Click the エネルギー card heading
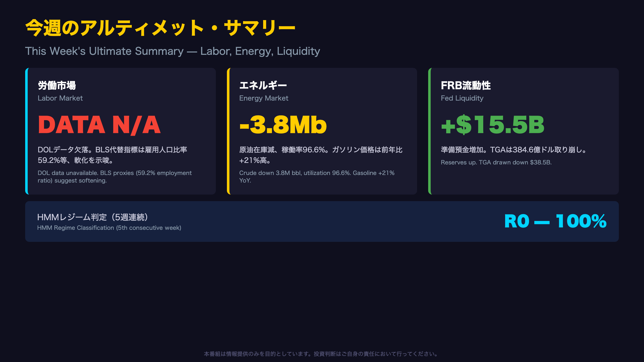The height and width of the screenshot is (362, 644). 263,85
